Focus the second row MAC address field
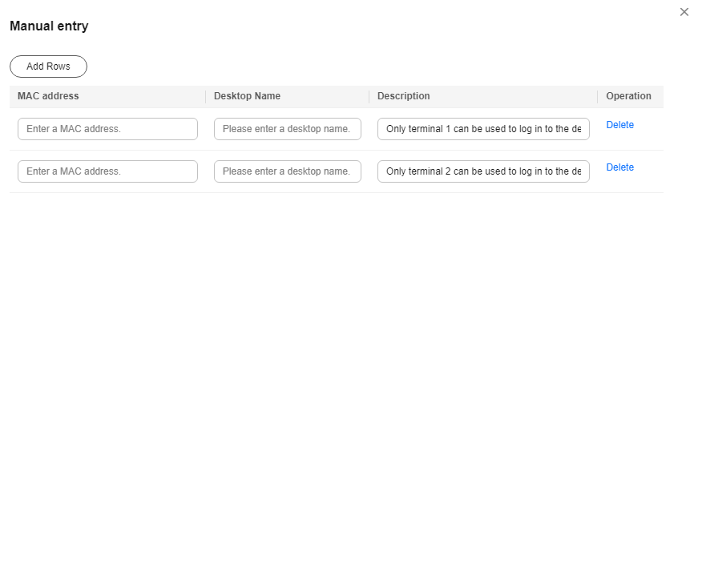Image resolution: width=702 pixels, height=588 pixels. tap(107, 171)
